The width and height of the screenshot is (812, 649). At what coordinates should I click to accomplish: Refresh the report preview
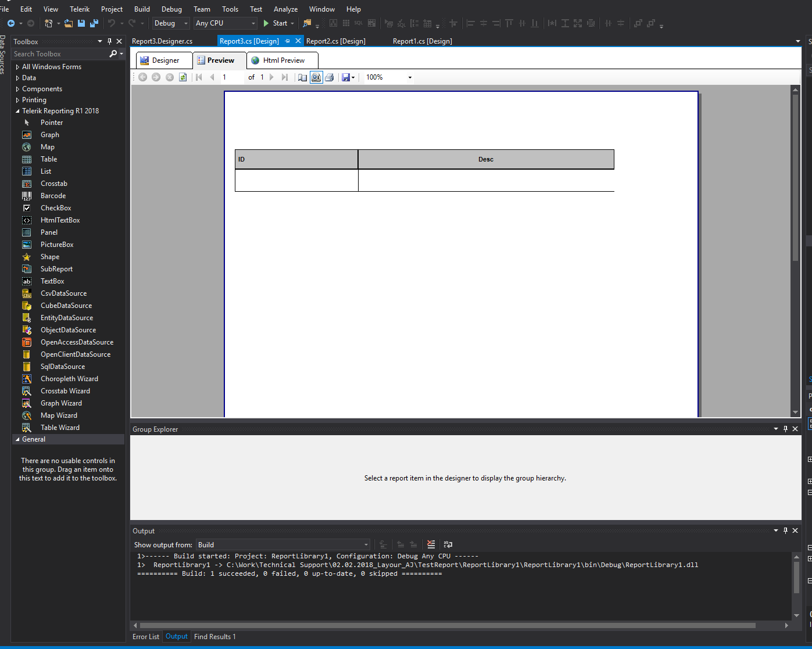(x=183, y=77)
